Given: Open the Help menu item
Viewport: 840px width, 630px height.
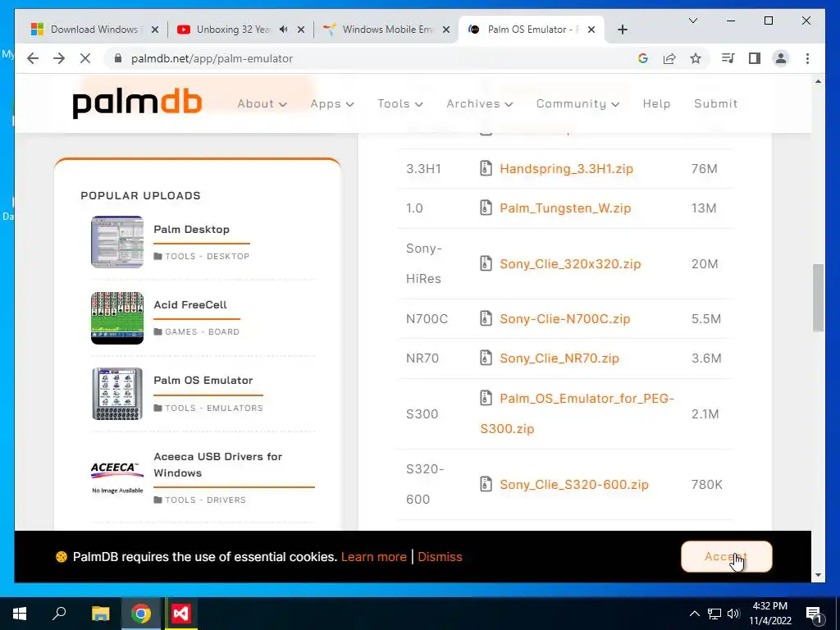Looking at the screenshot, I should point(656,104).
